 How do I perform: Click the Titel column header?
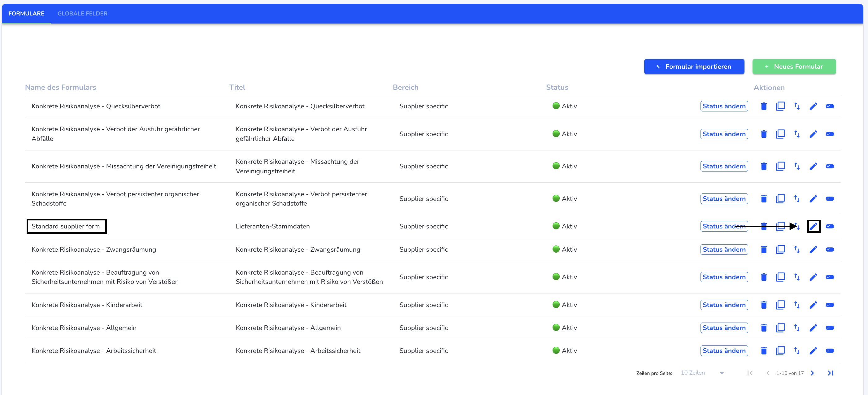[x=237, y=87]
